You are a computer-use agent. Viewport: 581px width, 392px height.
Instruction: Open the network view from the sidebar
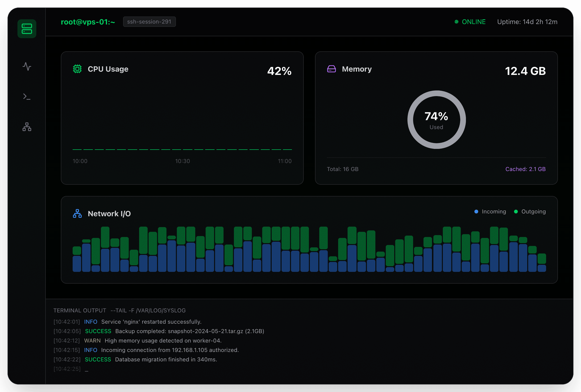pyautogui.click(x=27, y=127)
